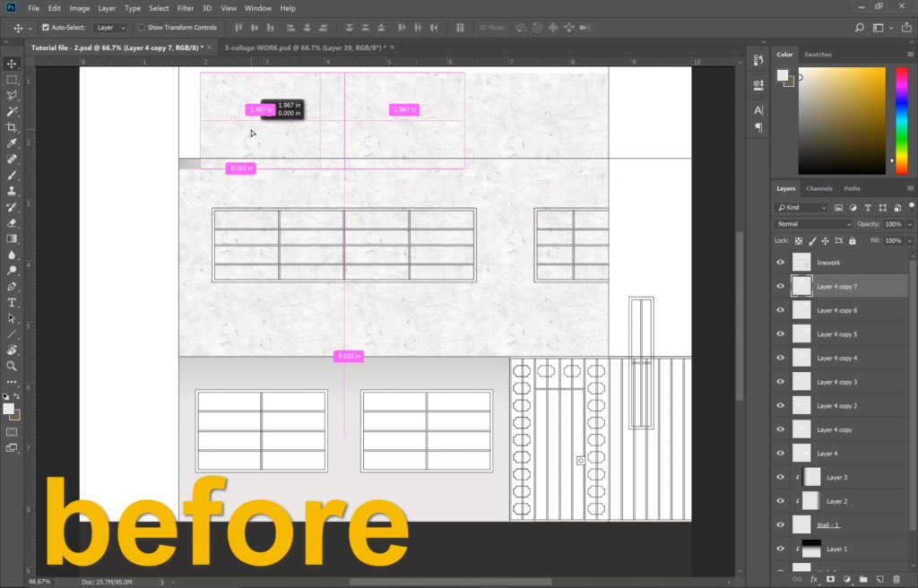Open the Auto-Select Layer dropdown
Screen dimensions: 918x588
point(110,28)
